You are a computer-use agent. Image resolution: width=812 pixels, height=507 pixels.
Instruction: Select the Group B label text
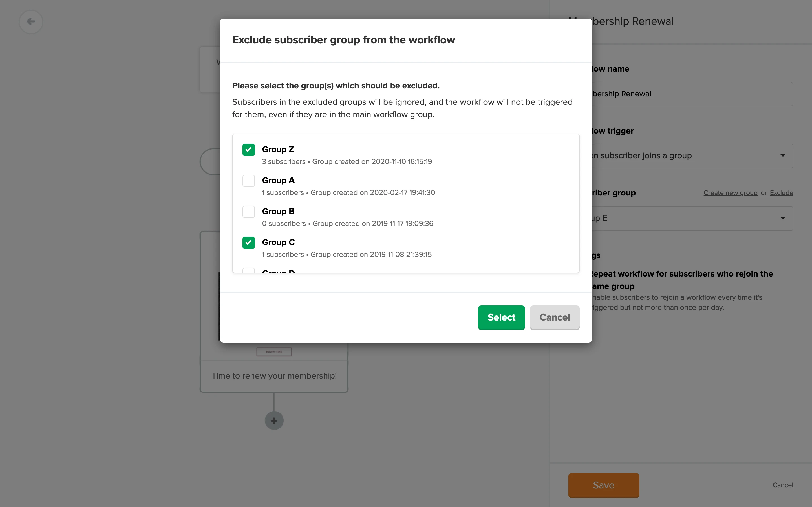[x=278, y=211]
